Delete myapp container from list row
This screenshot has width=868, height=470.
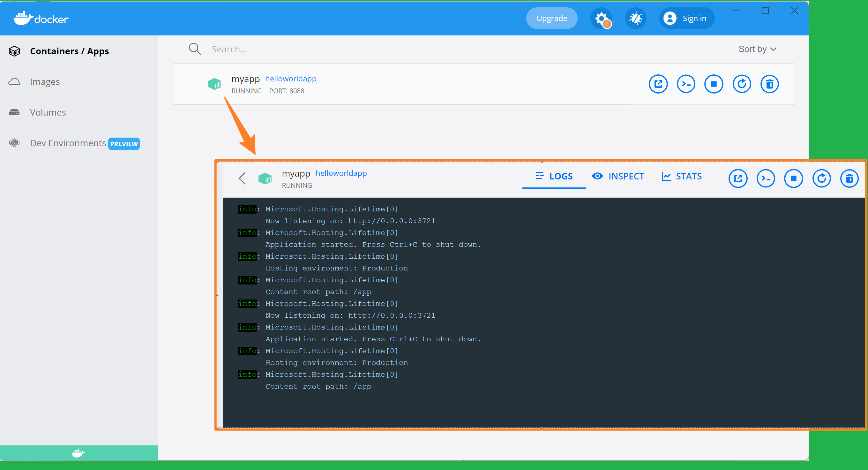769,84
